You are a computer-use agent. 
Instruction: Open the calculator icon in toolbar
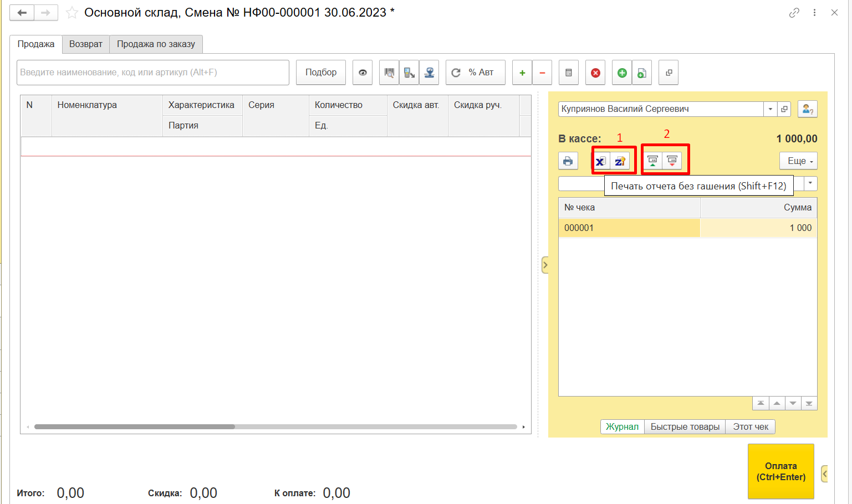(x=568, y=73)
